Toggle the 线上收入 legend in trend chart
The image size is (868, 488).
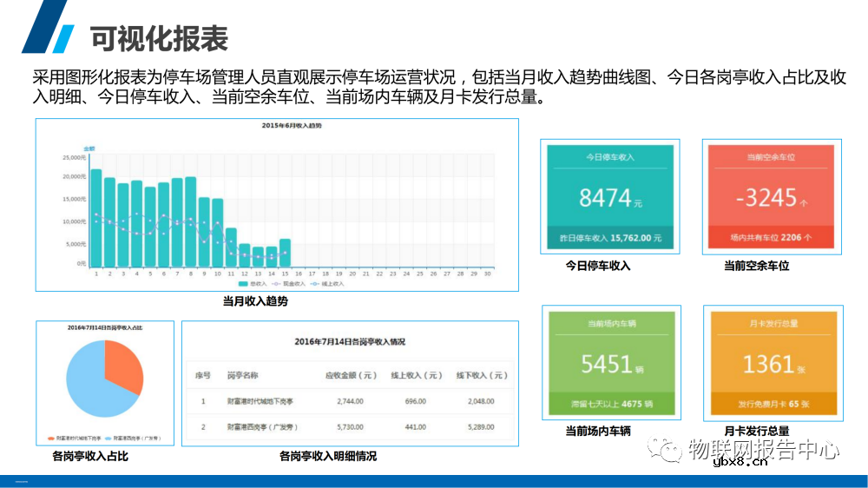click(327, 284)
